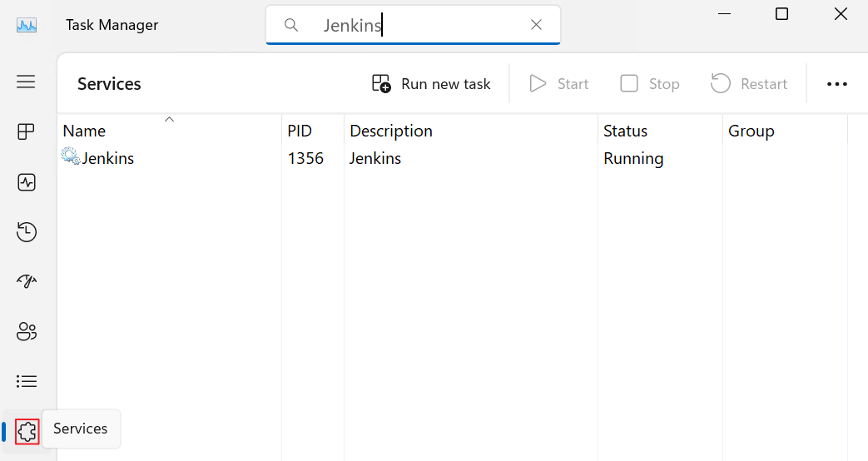868x461 pixels.
Task: Open the Users page icon
Action: pyautogui.click(x=26, y=331)
